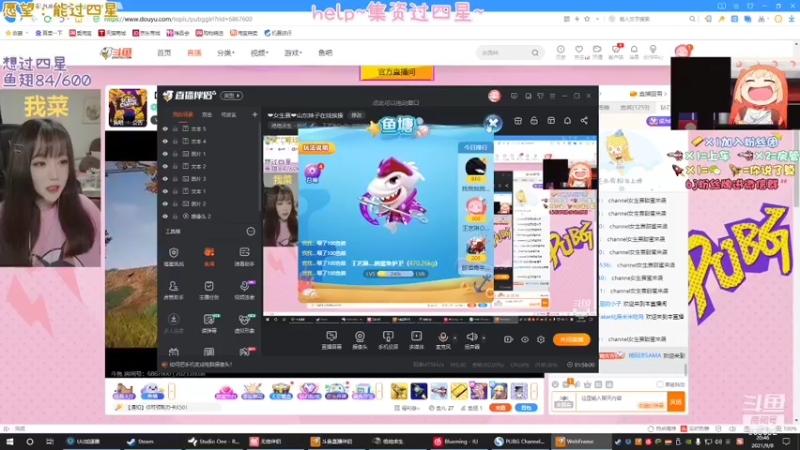Click the 官方直播间 yellow banner

click(396, 72)
